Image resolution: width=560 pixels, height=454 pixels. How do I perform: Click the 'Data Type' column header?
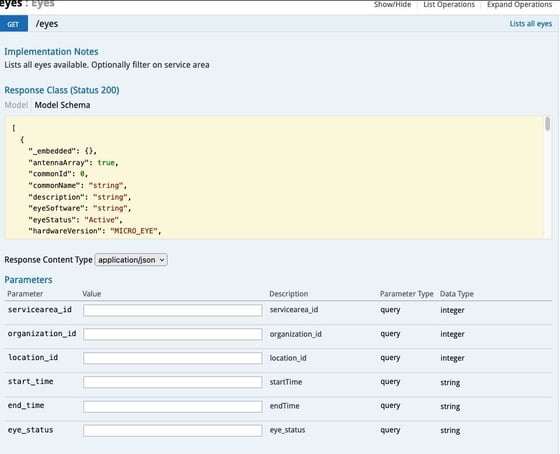456,294
